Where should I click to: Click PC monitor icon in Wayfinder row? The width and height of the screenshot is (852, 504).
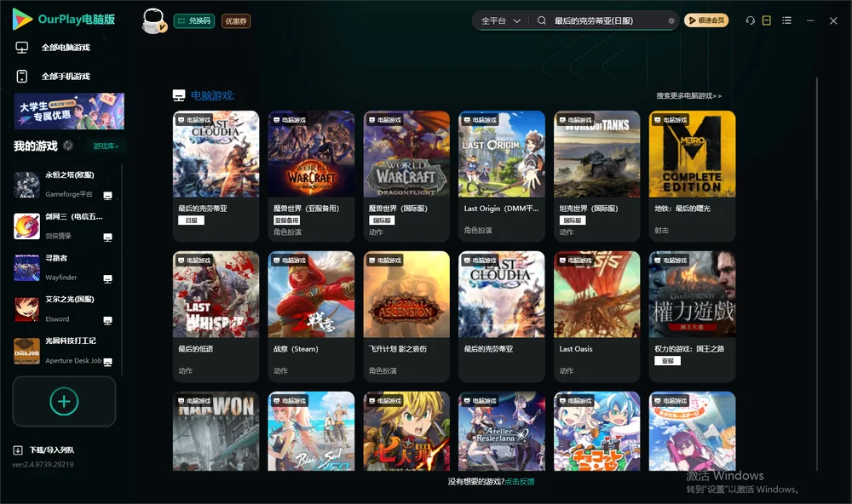(x=107, y=279)
